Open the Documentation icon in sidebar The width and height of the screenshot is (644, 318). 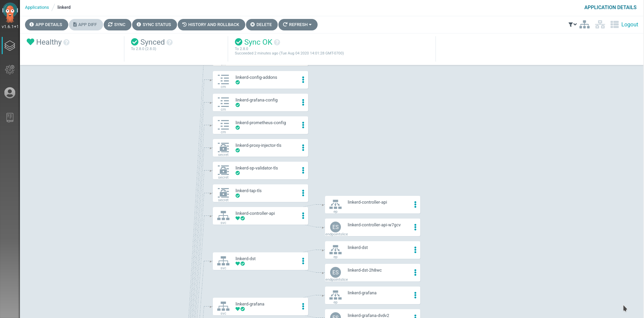pos(10,117)
